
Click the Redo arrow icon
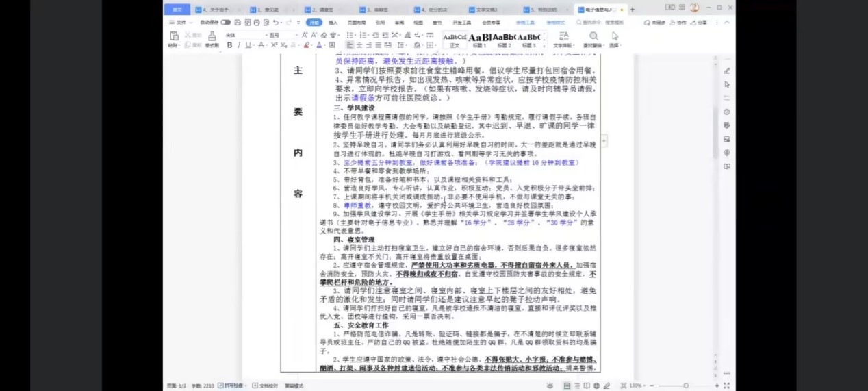coord(288,23)
